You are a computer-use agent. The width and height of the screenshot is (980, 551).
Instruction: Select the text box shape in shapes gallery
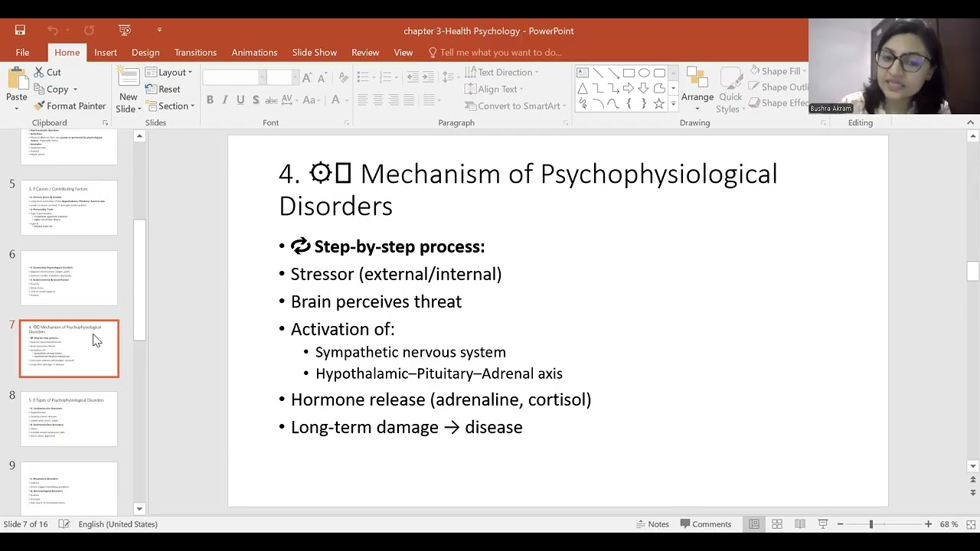click(x=583, y=73)
